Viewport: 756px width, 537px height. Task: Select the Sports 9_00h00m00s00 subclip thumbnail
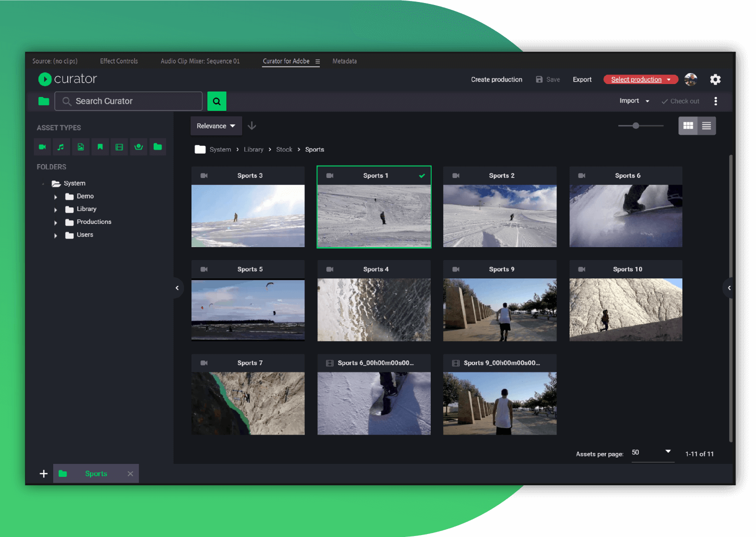click(x=500, y=403)
